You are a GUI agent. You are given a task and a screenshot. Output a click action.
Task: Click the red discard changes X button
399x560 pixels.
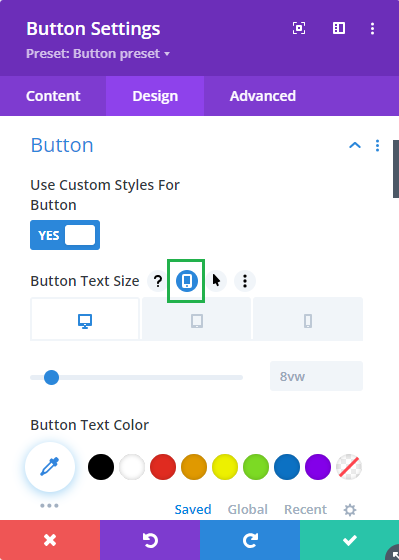[x=50, y=540]
